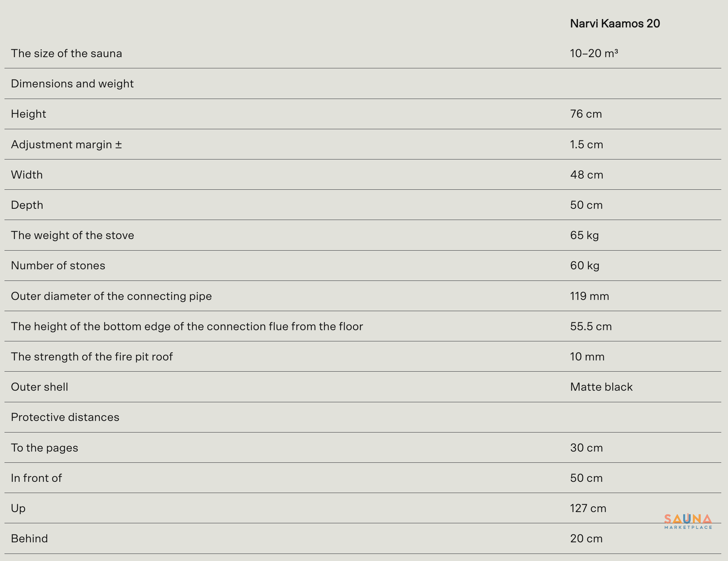Select the Narvi Kaamos 20 column header

coord(615,24)
